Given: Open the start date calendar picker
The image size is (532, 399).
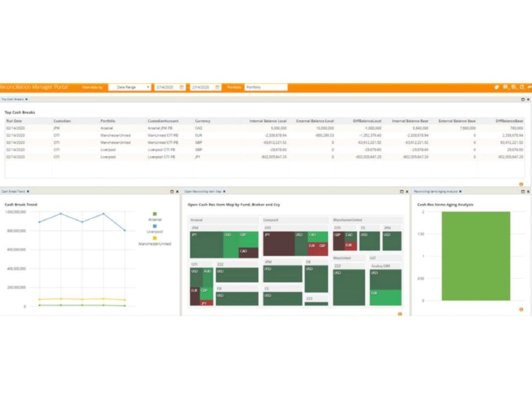Looking at the screenshot, I should (181, 87).
